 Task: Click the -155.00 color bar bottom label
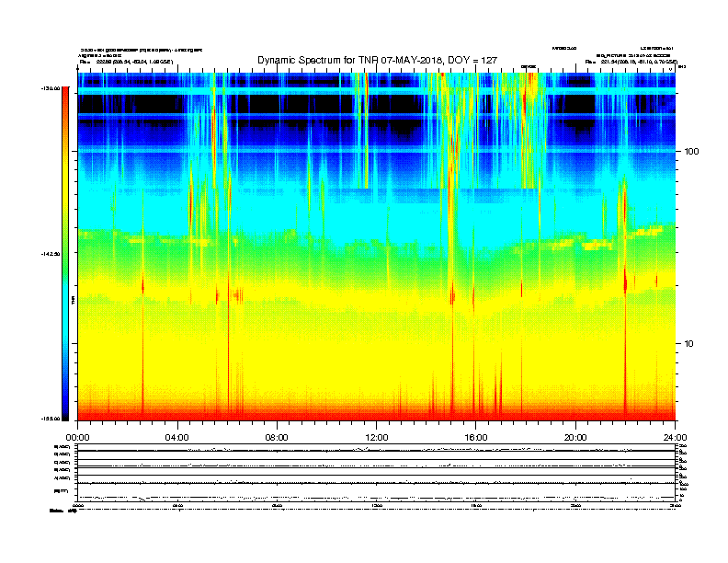[51, 419]
